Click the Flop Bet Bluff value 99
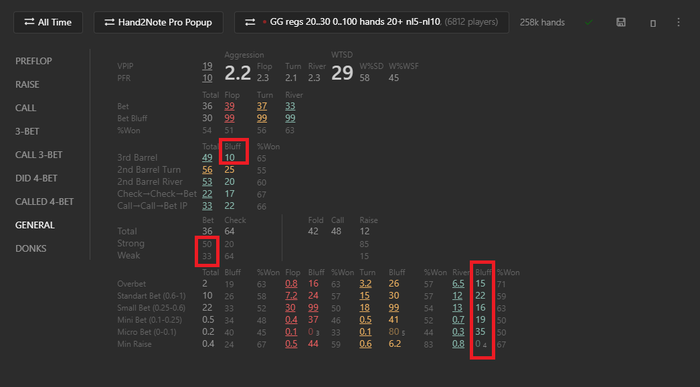This screenshot has height=387, width=700. click(229, 118)
